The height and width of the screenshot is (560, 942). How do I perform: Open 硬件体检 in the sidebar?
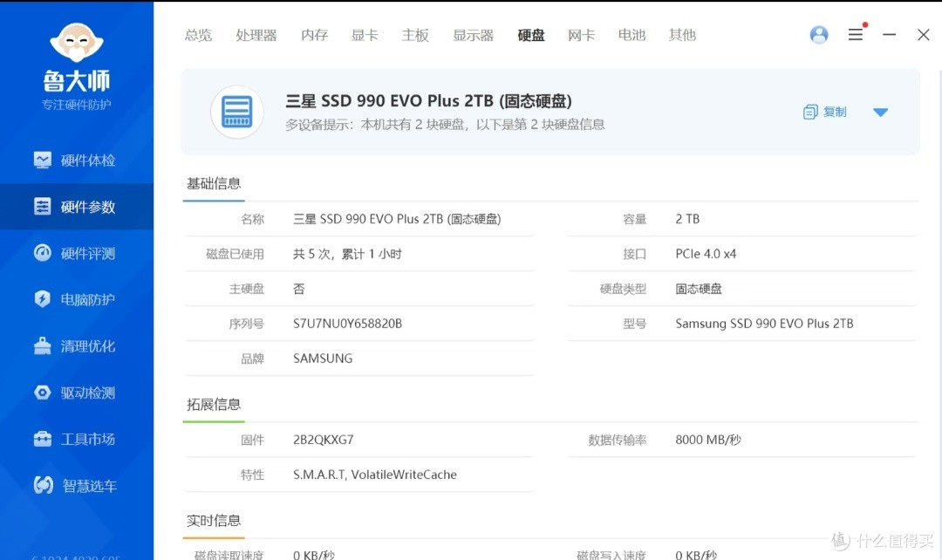[x=76, y=160]
